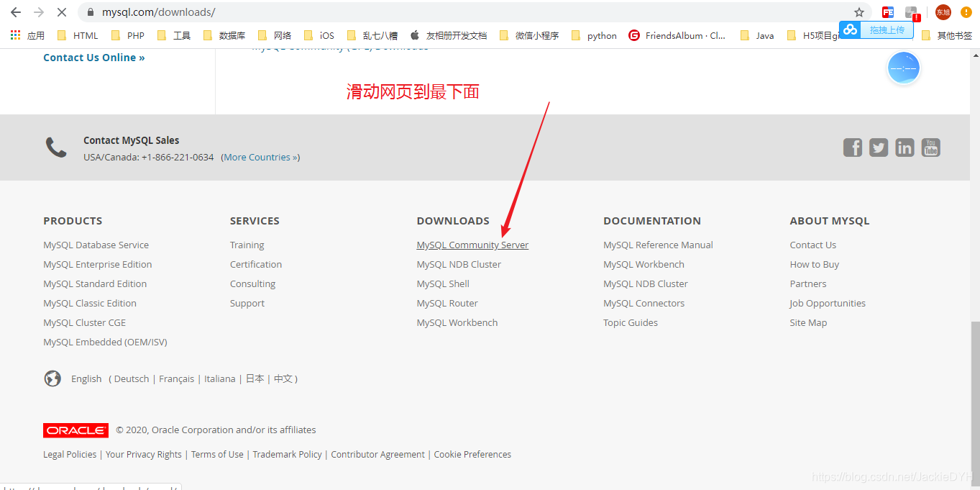Screen dimensions: 980x490
Task: Open MySQL Shell link
Action: 443,283
